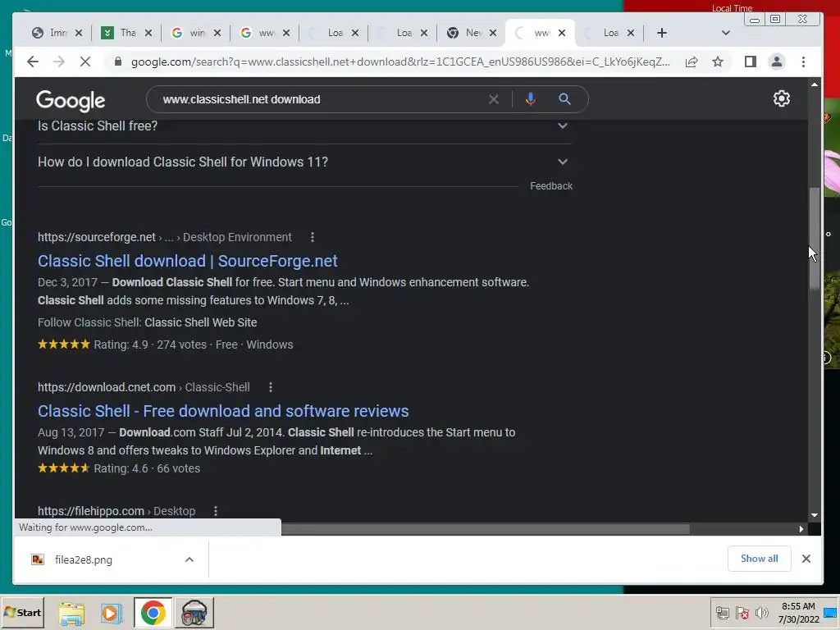Open options for the download.cnet.com result

pos(271,387)
